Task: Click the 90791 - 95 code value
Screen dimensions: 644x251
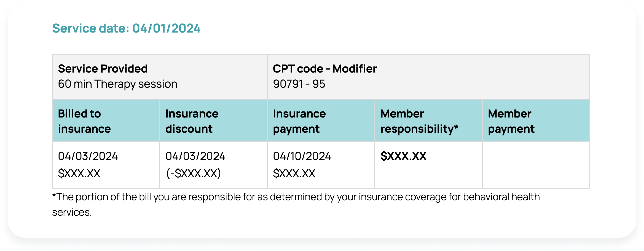Action: [299, 84]
